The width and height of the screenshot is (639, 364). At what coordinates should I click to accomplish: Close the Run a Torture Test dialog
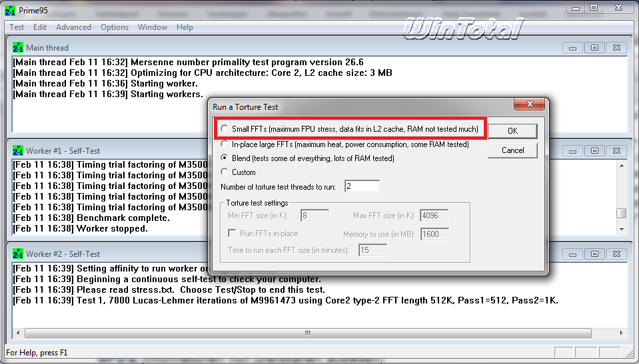coord(529,104)
